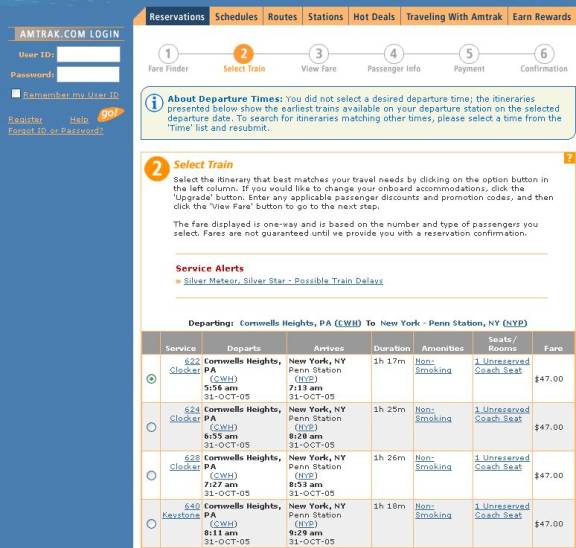The height and width of the screenshot is (548, 576).
Task: Select the 628 Clocker 7:27 am train radio button
Action: click(151, 475)
